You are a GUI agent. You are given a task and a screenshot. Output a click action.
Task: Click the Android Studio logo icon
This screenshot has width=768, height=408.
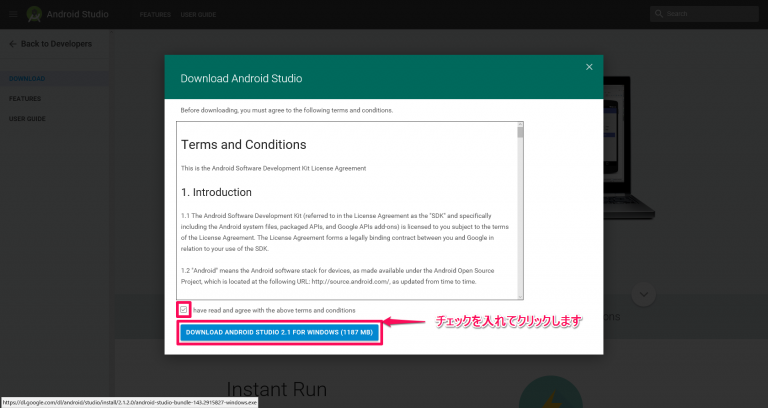(34, 14)
